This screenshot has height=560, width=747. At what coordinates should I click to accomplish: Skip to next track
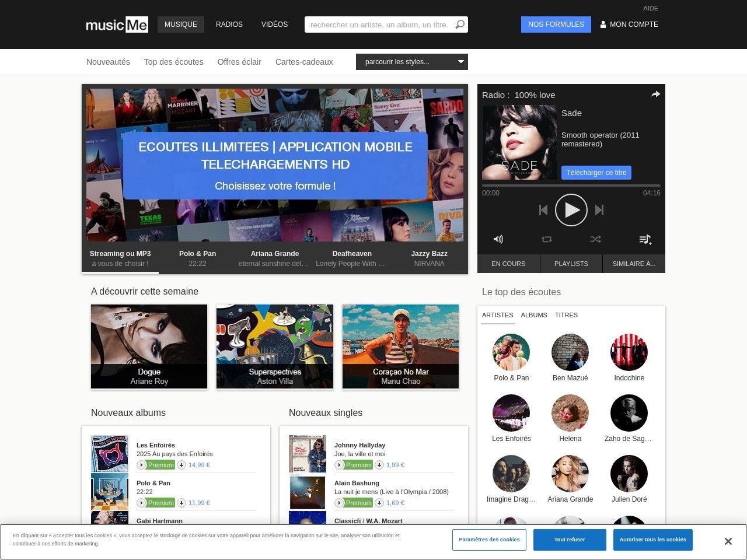[x=599, y=210]
